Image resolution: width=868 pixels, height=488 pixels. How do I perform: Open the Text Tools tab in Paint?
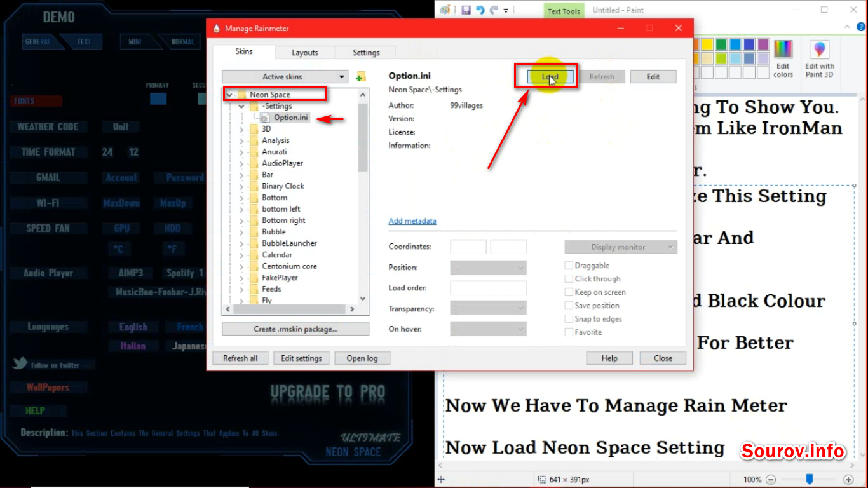point(564,11)
